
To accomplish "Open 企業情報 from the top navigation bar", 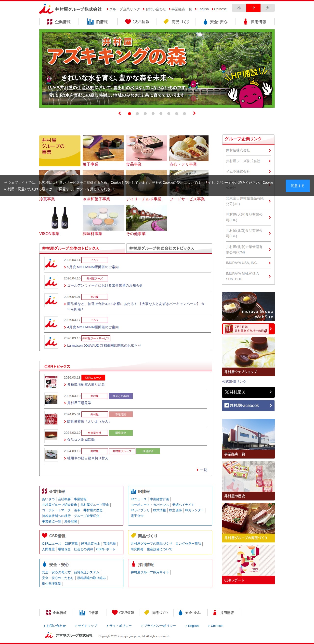I will (59, 22).
